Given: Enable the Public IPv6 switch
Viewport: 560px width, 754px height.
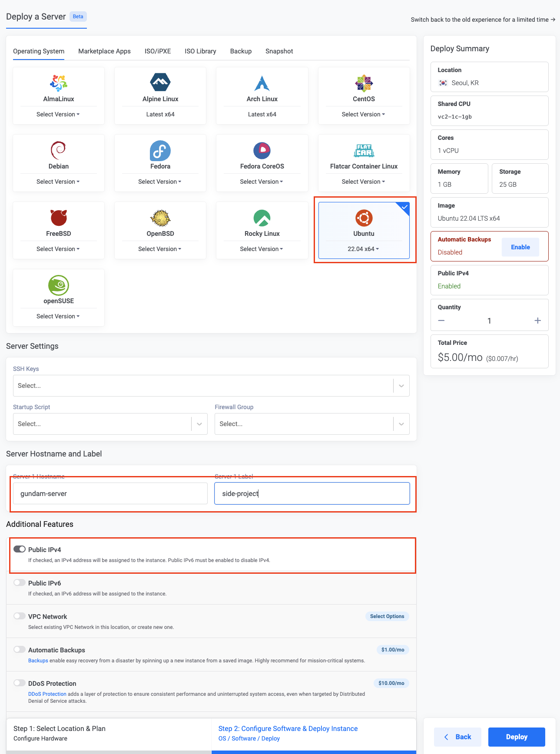Looking at the screenshot, I should [x=20, y=582].
